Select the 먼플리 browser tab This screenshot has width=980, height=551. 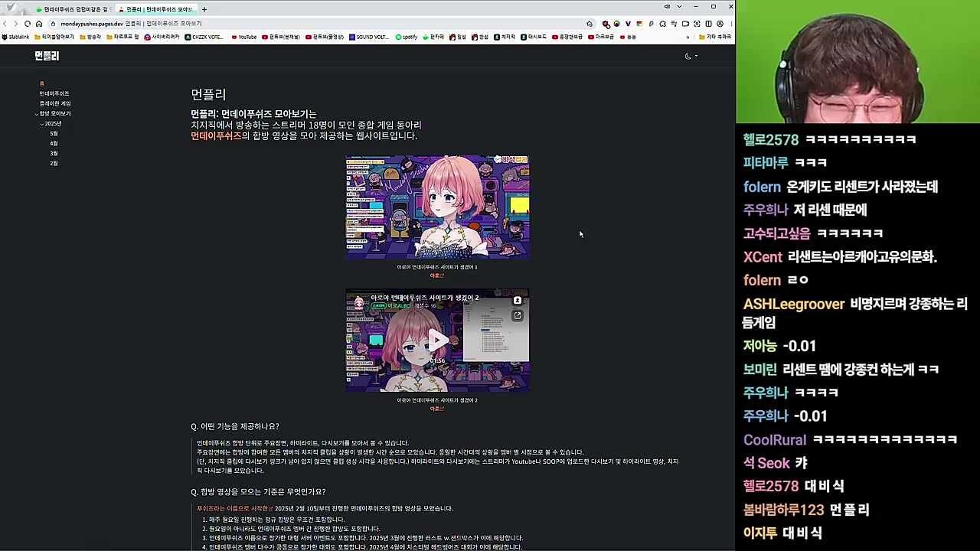pos(156,9)
